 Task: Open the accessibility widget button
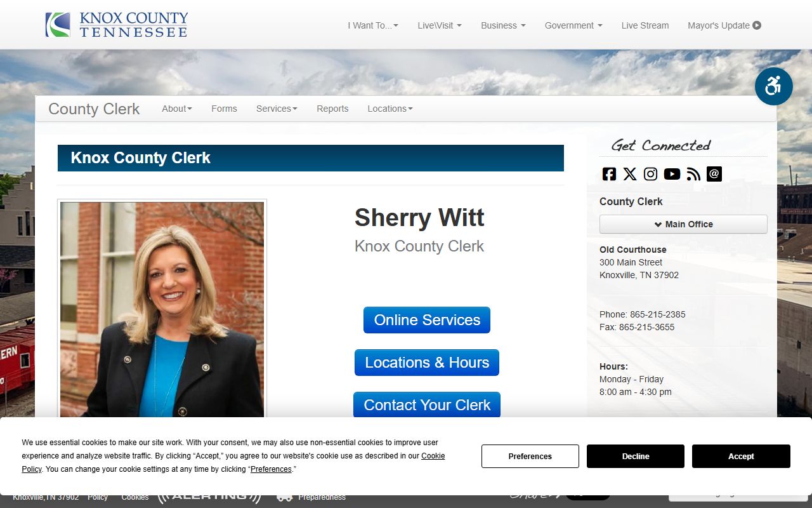774,86
